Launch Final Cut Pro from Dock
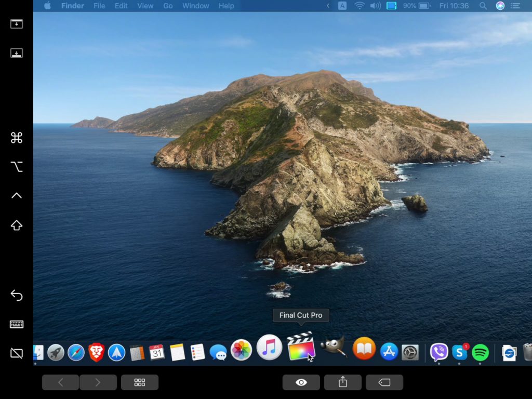Viewport: 532px width, 399px height. click(301, 346)
